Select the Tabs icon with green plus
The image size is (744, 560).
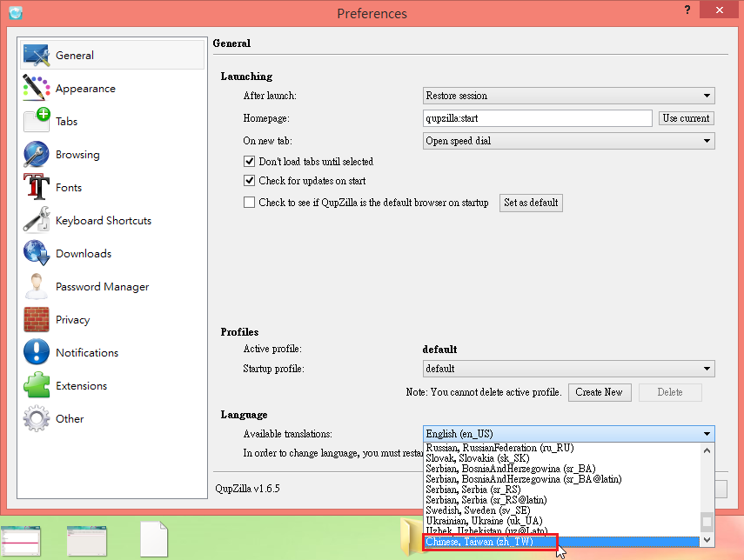coord(37,121)
